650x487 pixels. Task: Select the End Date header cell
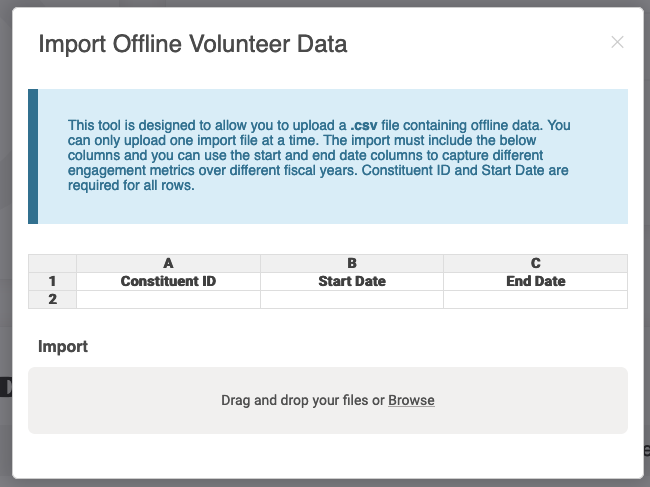coord(536,281)
